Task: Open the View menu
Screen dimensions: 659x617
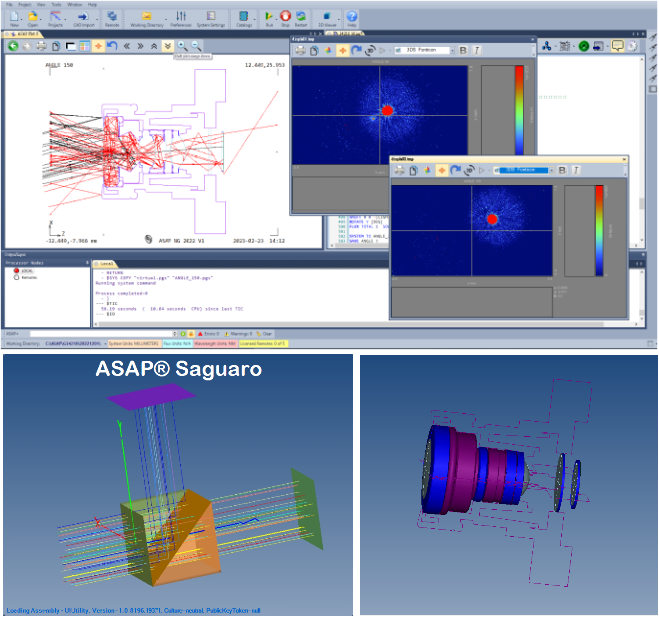Action: (41, 5)
